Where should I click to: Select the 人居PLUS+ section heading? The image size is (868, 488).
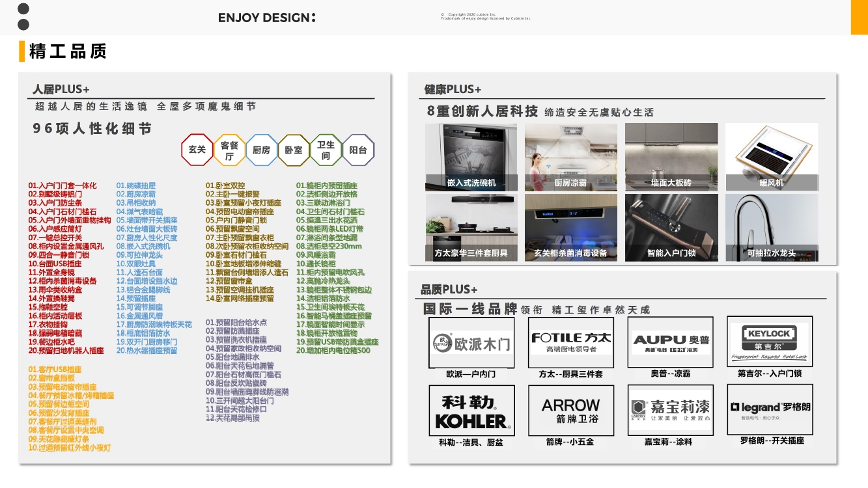click(x=61, y=90)
